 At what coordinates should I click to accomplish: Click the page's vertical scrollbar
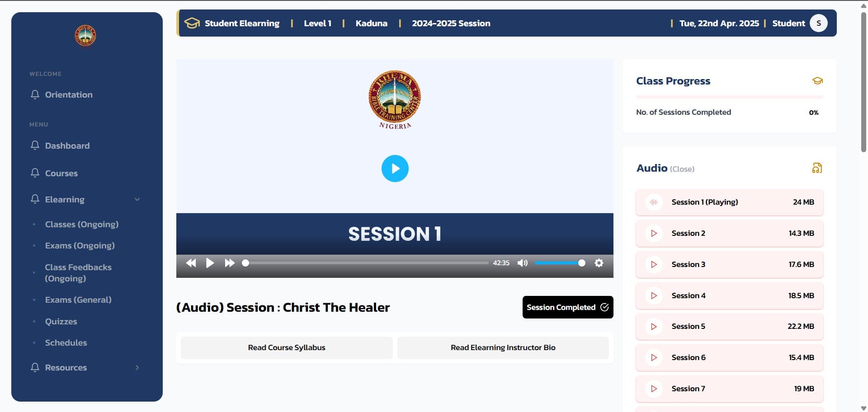coord(863,81)
